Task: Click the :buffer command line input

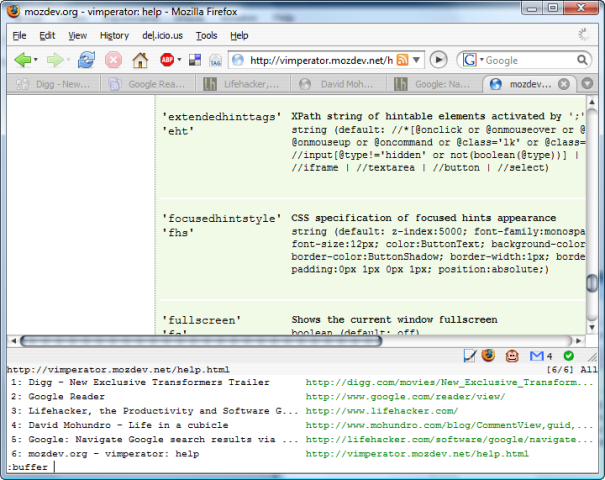Action: point(302,467)
